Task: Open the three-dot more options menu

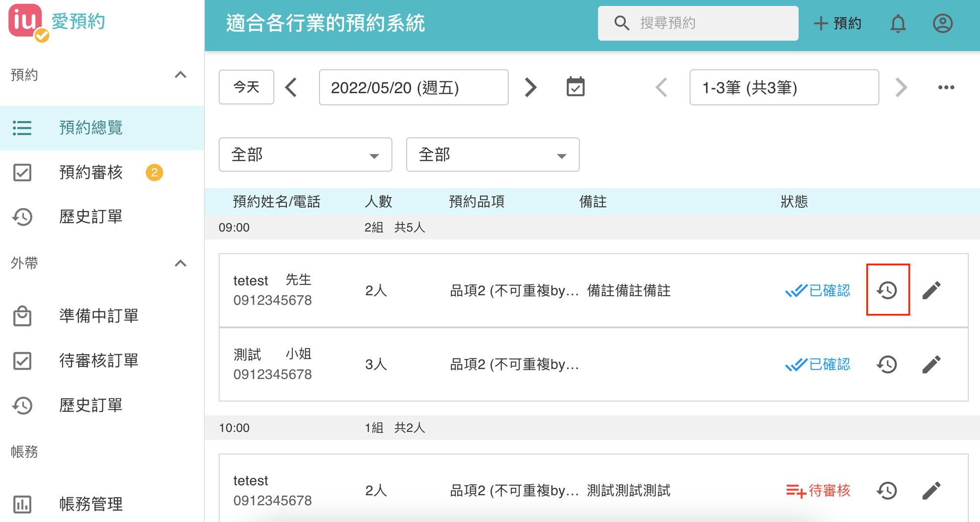Action: pos(946,87)
